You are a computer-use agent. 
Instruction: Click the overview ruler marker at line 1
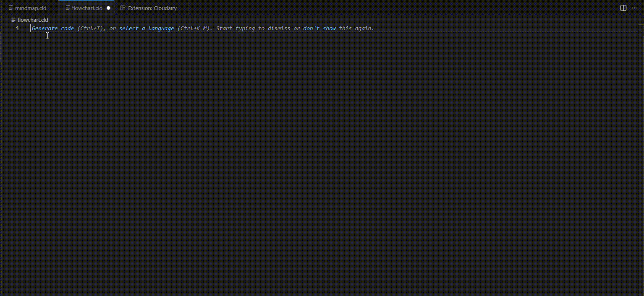641,29
